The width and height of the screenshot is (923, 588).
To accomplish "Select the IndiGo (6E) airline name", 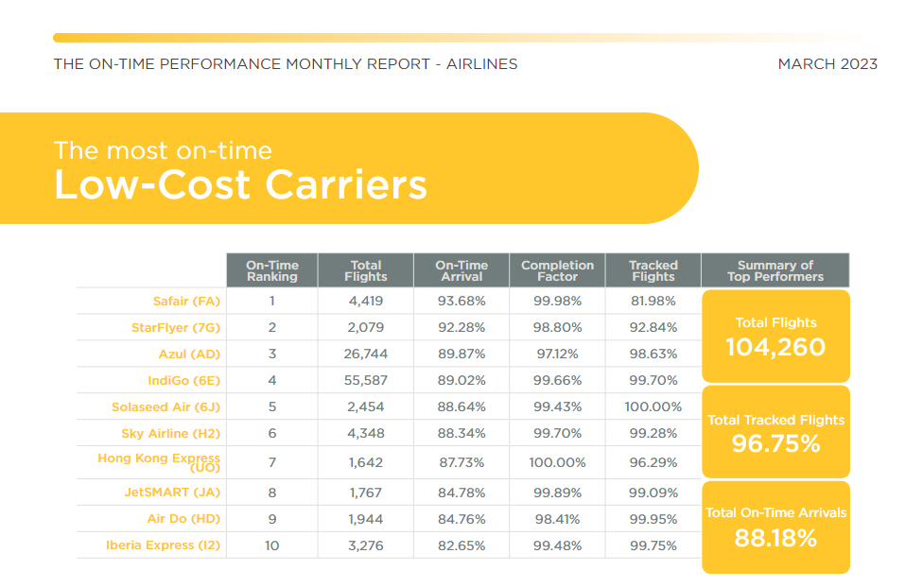I will pos(183,381).
